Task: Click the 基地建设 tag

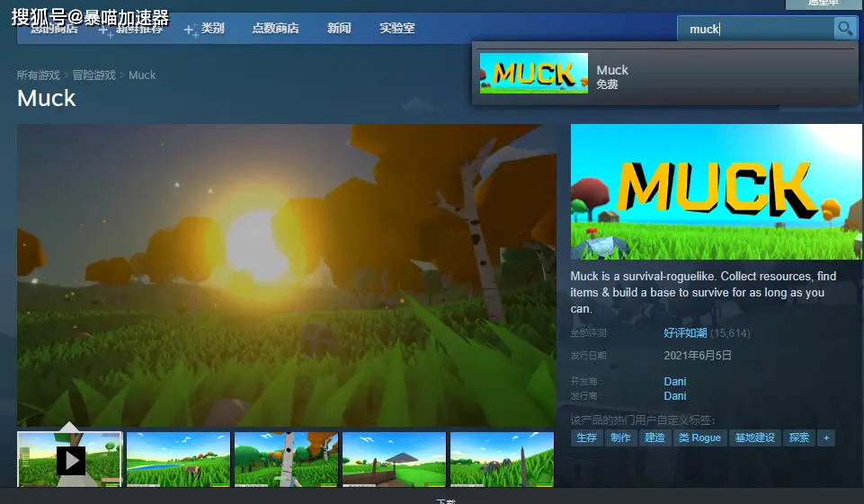Action: point(755,438)
